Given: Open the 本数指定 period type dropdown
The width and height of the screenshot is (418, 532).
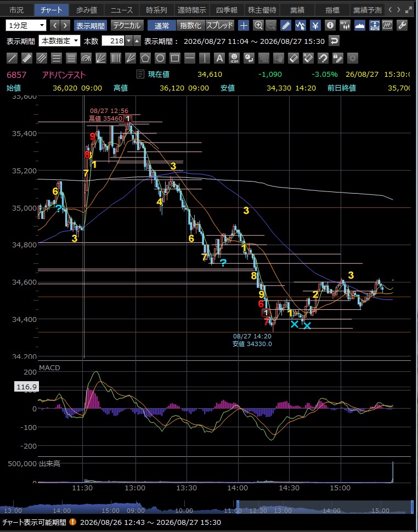Looking at the screenshot, I should click(x=59, y=41).
